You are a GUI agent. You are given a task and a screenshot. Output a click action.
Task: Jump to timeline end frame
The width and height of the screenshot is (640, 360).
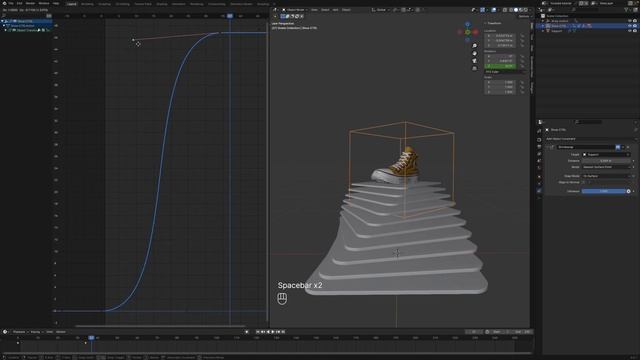283,332
